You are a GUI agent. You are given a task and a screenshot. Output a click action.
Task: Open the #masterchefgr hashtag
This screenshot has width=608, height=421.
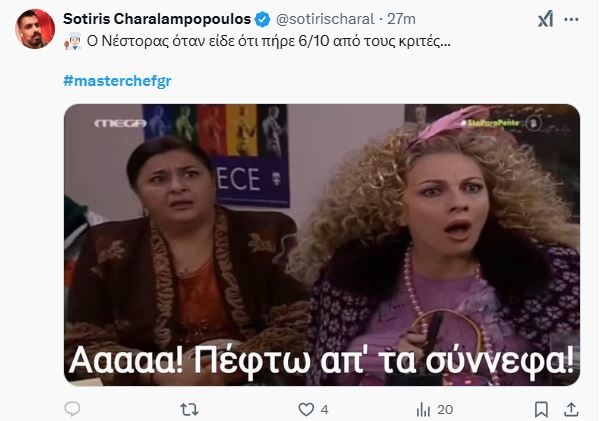pyautogui.click(x=117, y=81)
